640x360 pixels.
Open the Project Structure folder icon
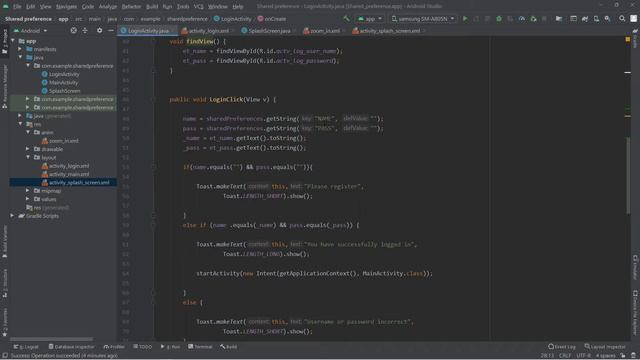(559, 19)
